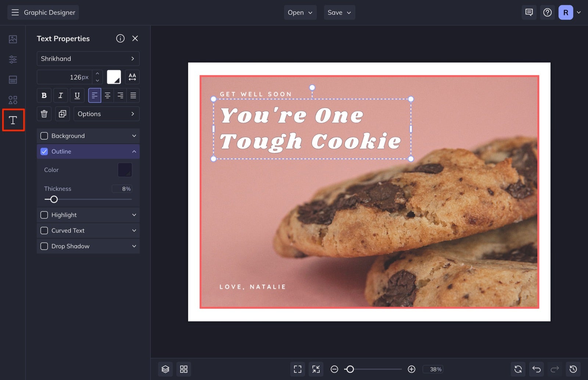Undo the last action
The image size is (588, 380).
click(x=537, y=369)
